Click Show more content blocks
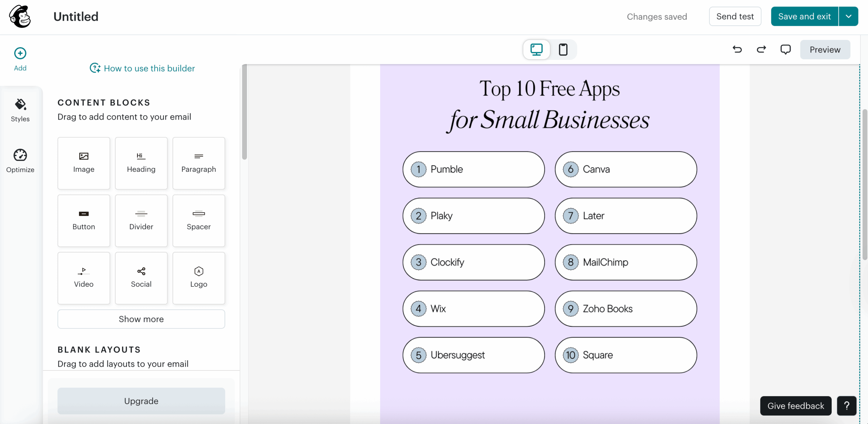This screenshot has width=868, height=424. tap(141, 319)
